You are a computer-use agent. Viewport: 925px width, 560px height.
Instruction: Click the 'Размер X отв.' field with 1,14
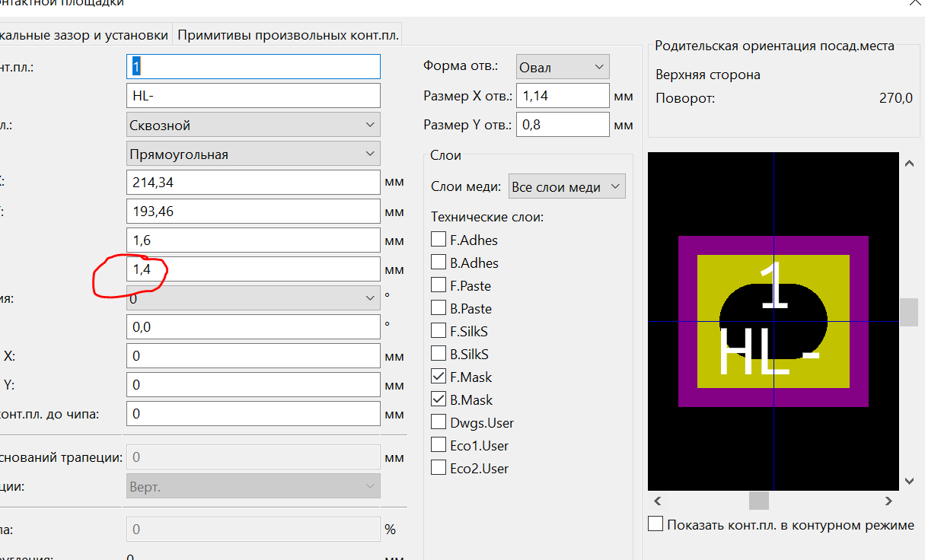click(x=562, y=96)
